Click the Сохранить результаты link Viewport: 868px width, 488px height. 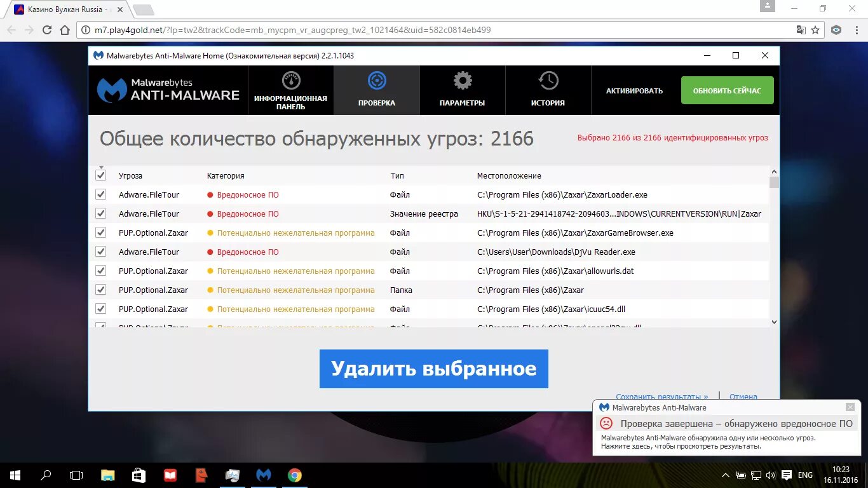[x=661, y=396]
